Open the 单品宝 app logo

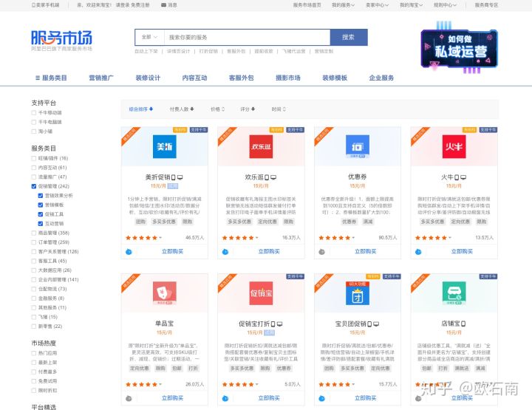click(x=164, y=293)
